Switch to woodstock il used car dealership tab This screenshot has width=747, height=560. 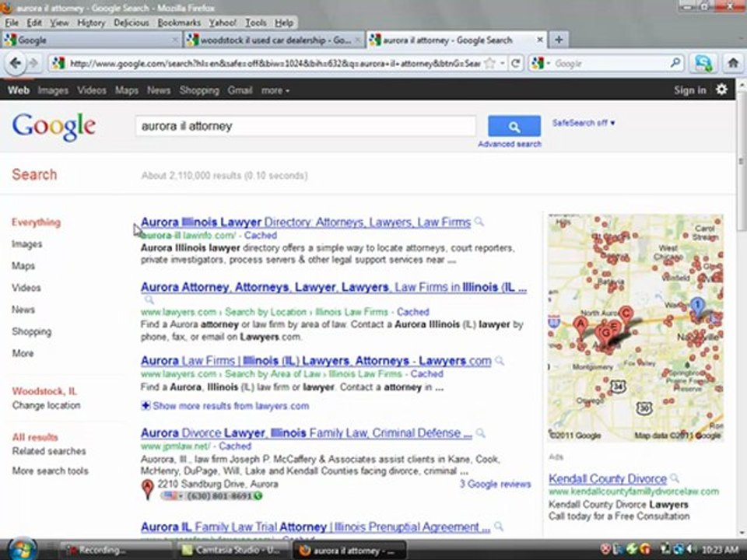tap(273, 40)
